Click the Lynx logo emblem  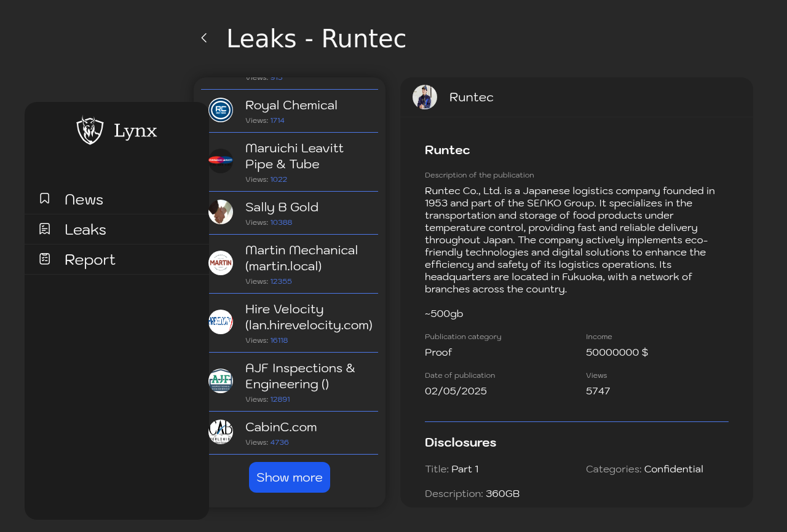coord(90,130)
